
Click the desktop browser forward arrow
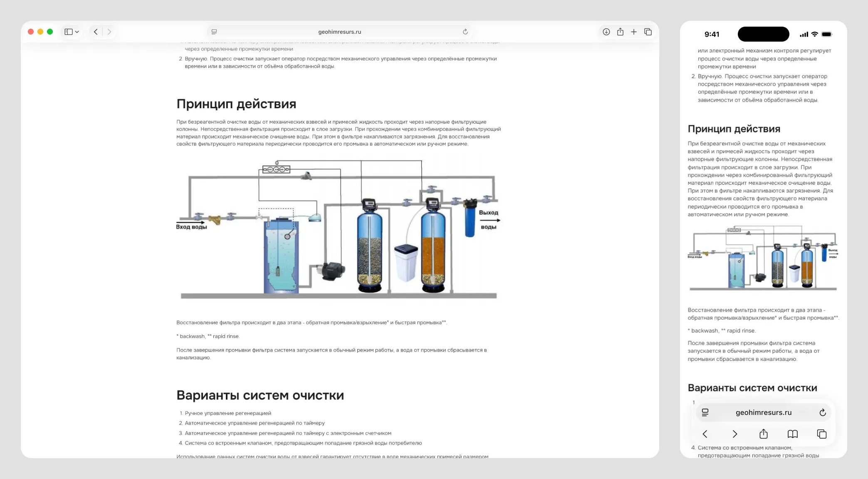pos(109,32)
